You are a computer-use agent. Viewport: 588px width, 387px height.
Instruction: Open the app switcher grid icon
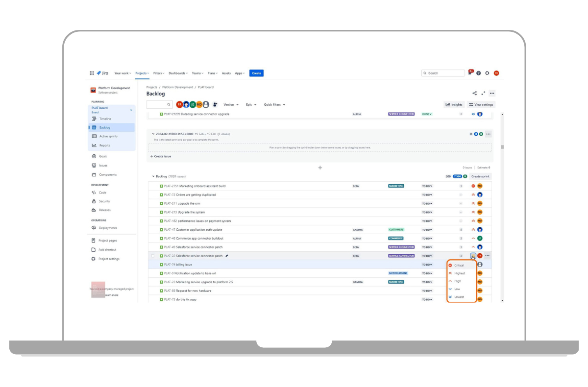[92, 73]
